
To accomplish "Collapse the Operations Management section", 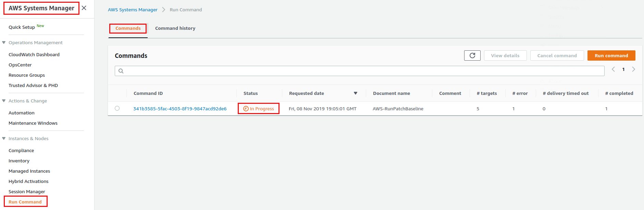I will 4,42.
